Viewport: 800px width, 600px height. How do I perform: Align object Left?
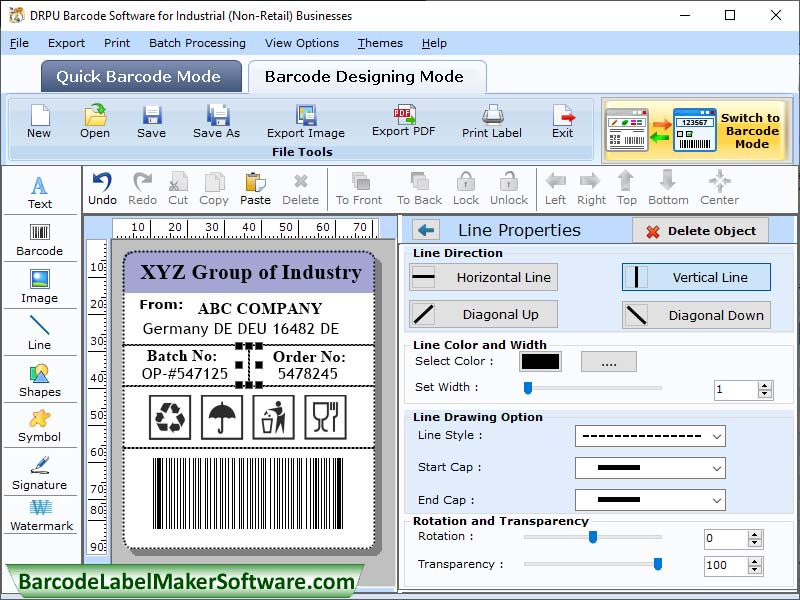[555, 189]
